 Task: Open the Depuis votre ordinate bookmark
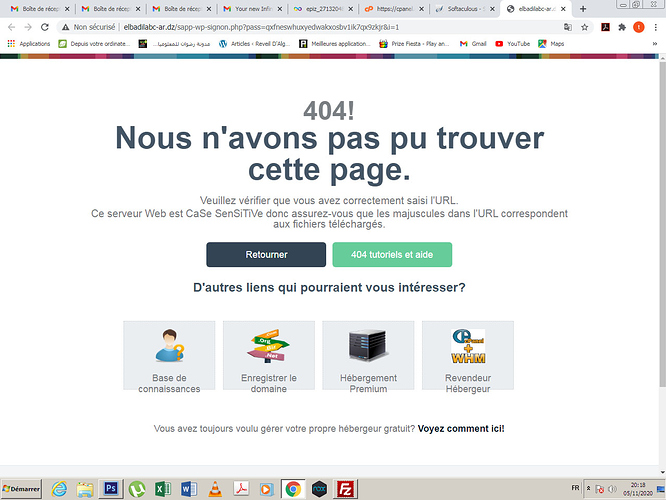(x=94, y=44)
